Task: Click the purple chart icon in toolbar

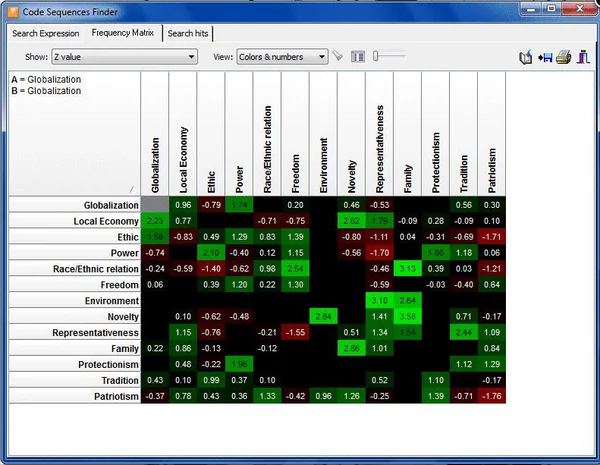Action: 583,57
